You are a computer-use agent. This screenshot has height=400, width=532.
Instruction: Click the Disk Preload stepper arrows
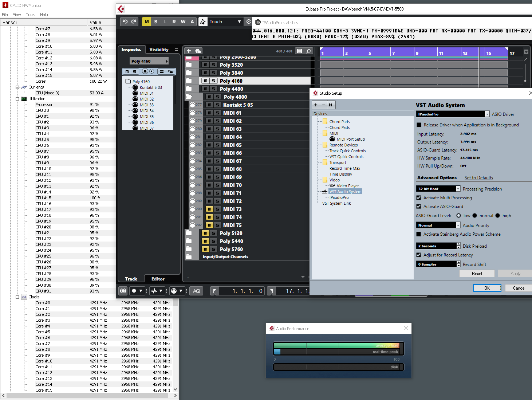pos(458,246)
